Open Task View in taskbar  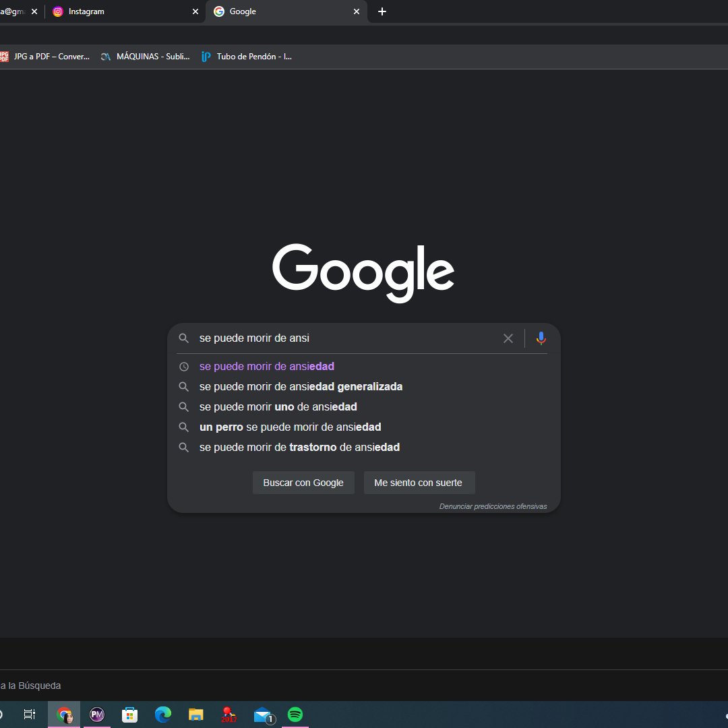(29, 715)
